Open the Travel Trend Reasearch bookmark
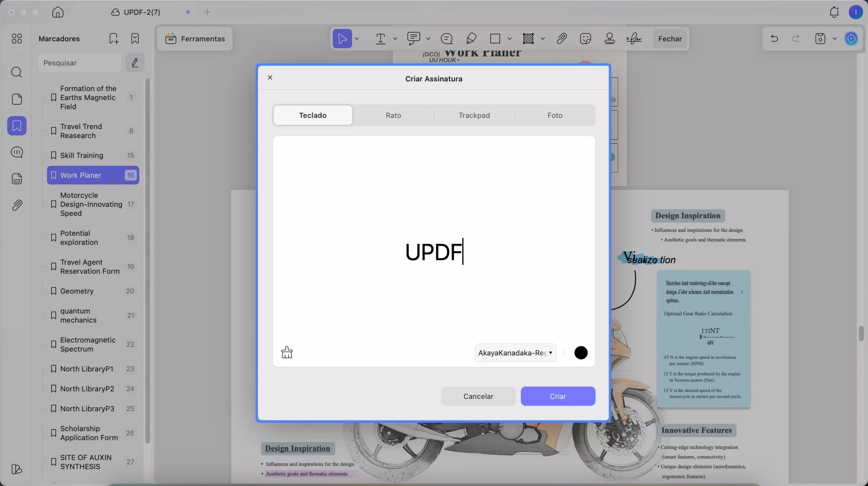The height and width of the screenshot is (486, 868). pos(93,131)
